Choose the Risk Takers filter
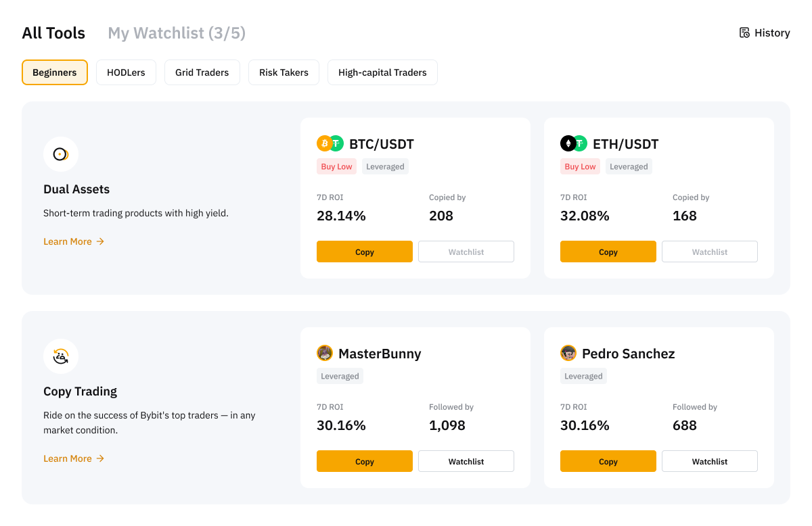 click(284, 72)
